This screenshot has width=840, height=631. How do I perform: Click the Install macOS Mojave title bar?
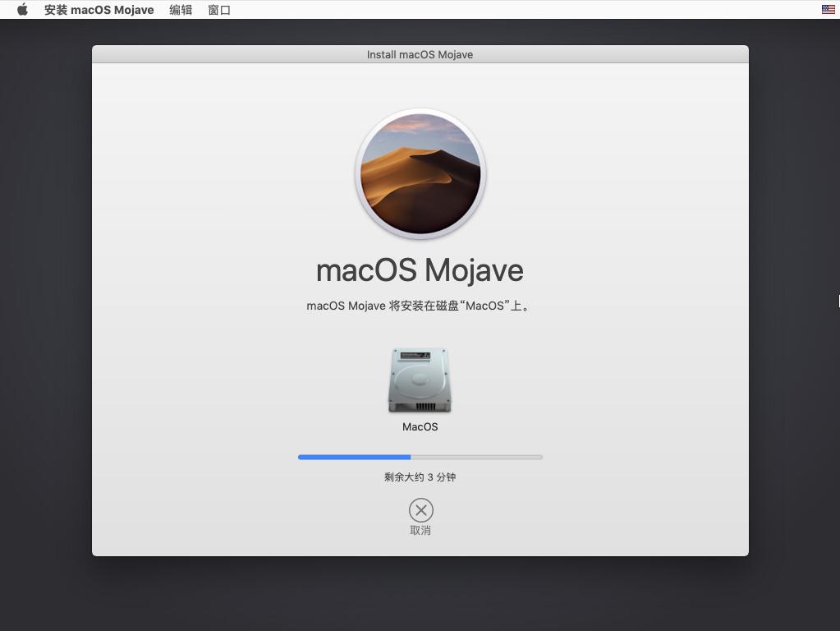[420, 54]
